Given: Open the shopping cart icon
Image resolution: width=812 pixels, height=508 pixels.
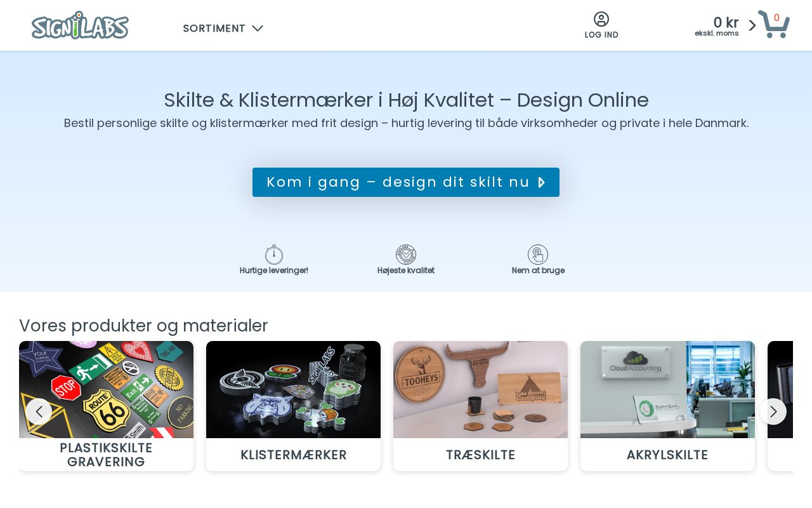Looking at the screenshot, I should click(774, 24).
